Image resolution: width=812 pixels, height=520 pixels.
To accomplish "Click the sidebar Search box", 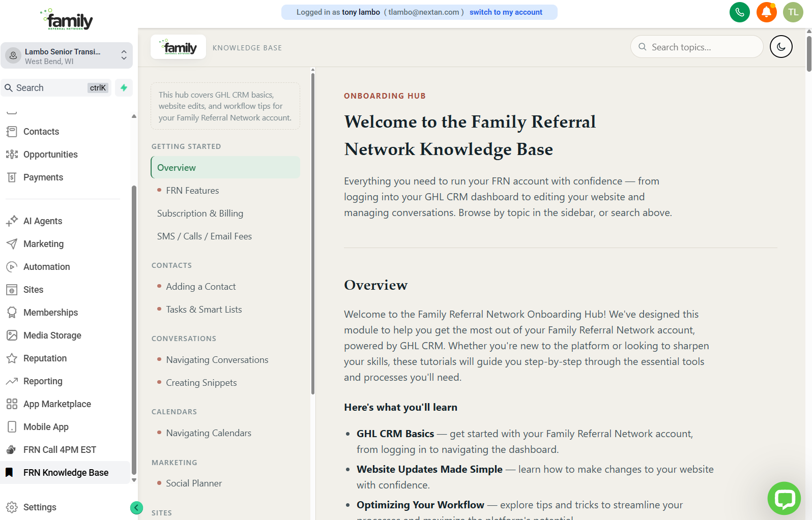I will [x=56, y=88].
